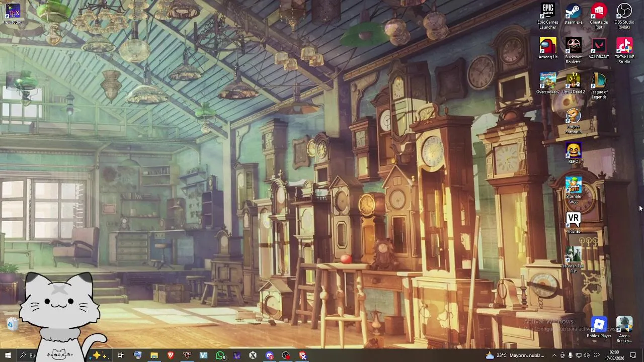Screen dimensions: 644x362
Task: Click the microphone tray icon
Action: 570,355
